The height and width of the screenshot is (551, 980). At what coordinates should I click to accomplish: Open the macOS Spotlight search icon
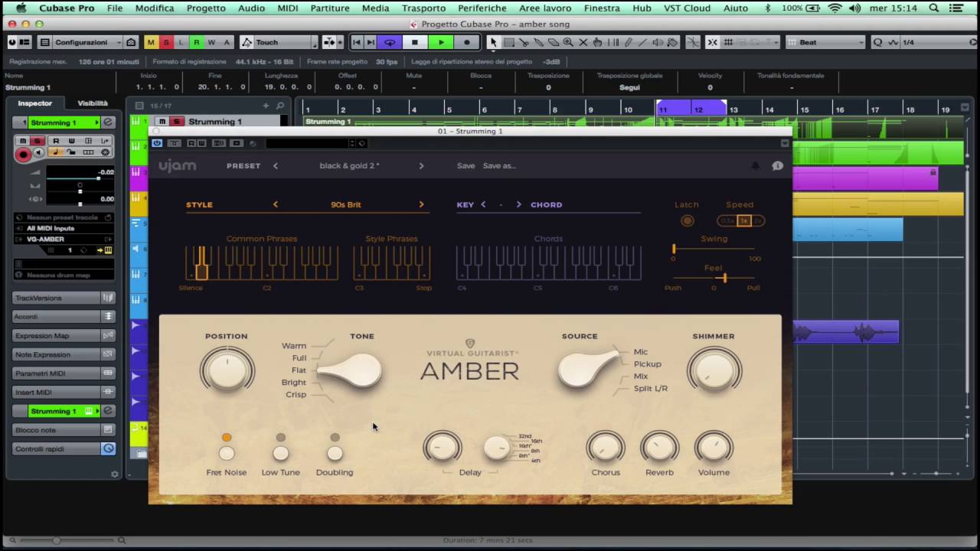(934, 8)
